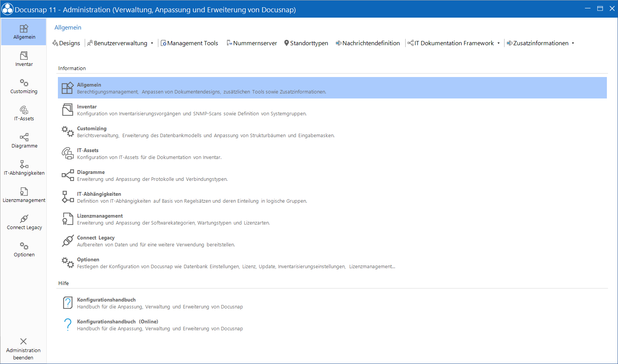Select the Allgemein sidebar icon

tap(24, 29)
